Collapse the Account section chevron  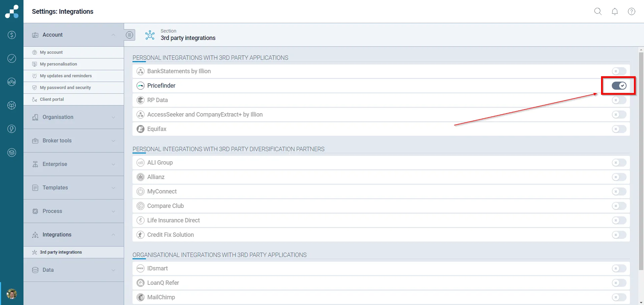click(x=113, y=35)
